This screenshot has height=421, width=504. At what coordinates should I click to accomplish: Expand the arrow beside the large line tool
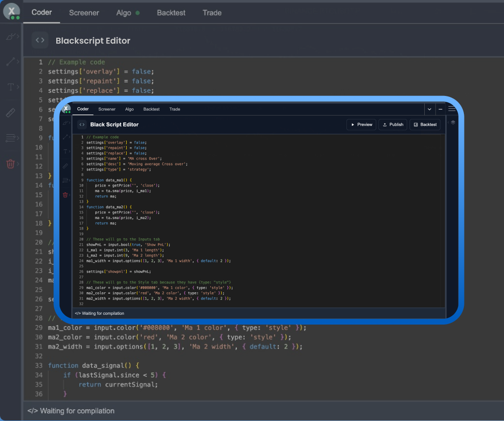point(18,61)
